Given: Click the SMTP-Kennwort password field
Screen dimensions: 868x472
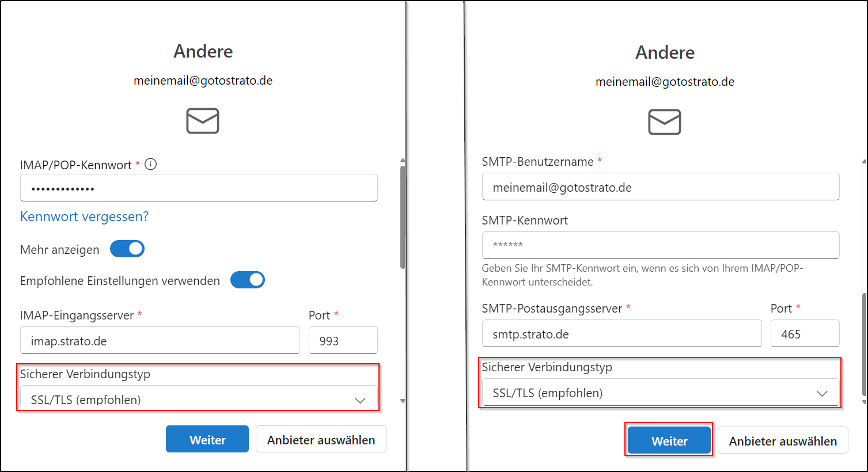Looking at the screenshot, I should 660,245.
